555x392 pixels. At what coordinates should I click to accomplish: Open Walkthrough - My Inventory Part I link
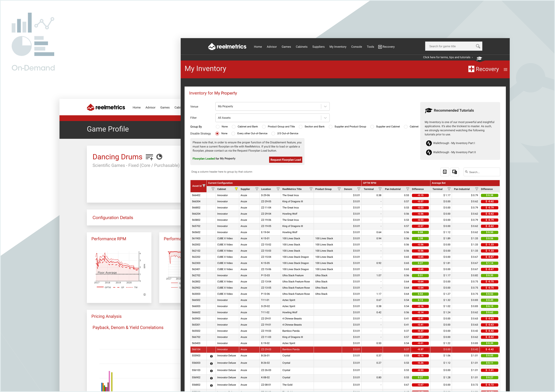[454, 143]
